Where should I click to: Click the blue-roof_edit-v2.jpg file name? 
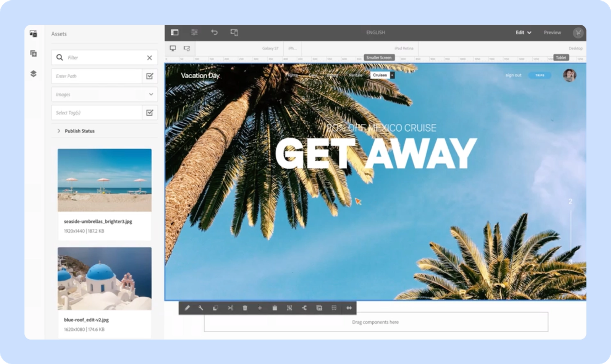86,320
